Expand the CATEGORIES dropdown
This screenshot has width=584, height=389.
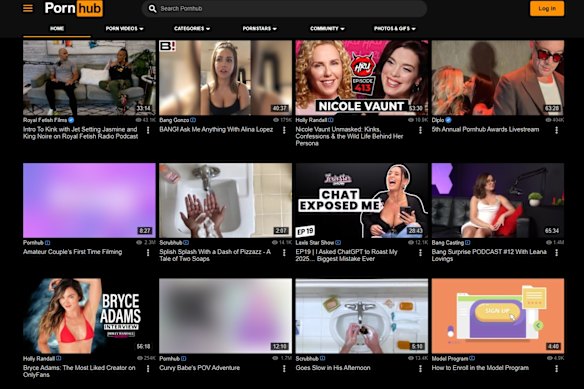192,28
